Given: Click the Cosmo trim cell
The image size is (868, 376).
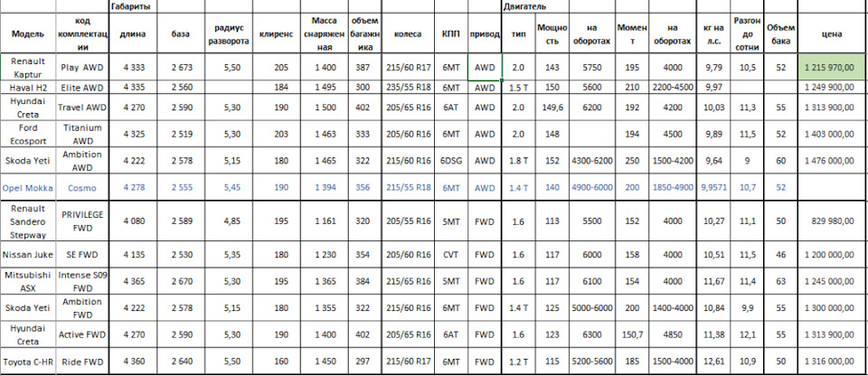Looking at the screenshot, I should pos(82,188).
